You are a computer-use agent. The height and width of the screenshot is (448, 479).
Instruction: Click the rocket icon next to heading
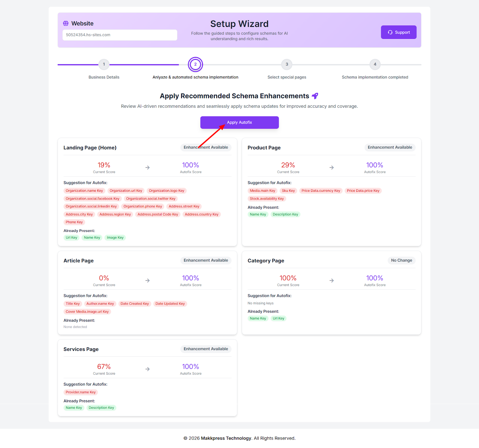(315, 96)
